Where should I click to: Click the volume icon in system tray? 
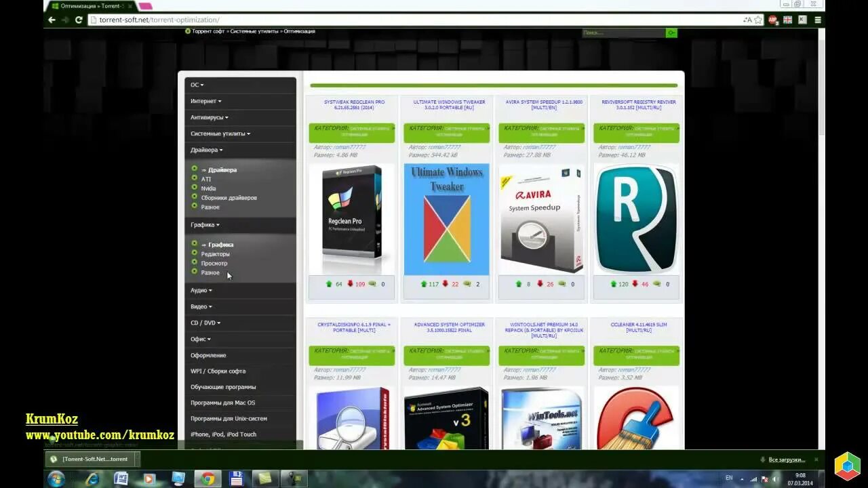(x=775, y=479)
